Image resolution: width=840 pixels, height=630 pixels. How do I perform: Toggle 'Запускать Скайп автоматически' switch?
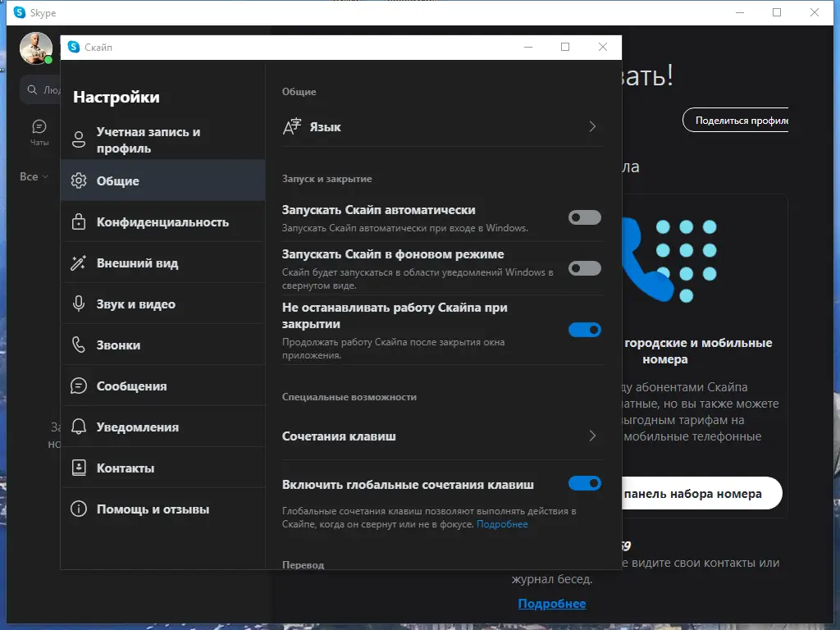click(584, 217)
